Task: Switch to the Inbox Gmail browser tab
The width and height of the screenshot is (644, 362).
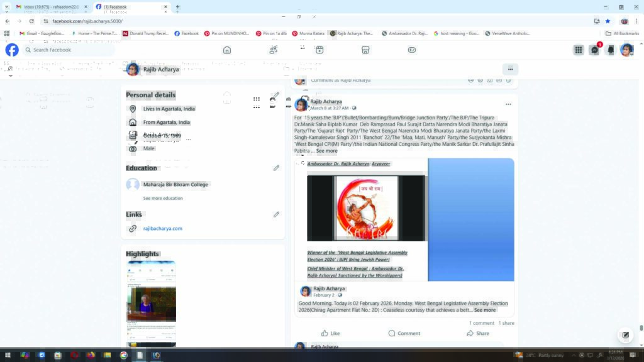Action: pyautogui.click(x=50, y=7)
